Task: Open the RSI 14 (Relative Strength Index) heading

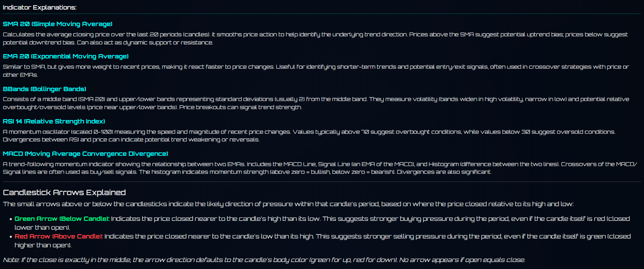Action: coord(54,121)
